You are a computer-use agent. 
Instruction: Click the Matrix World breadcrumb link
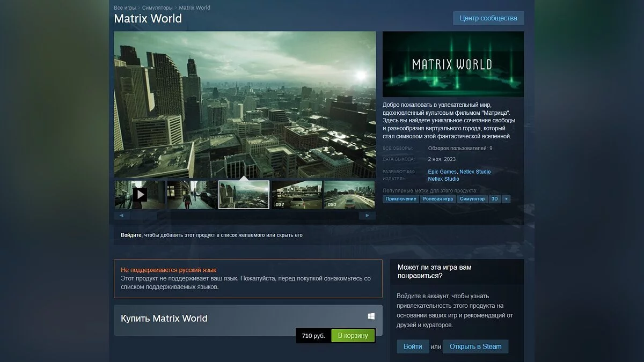194,8
